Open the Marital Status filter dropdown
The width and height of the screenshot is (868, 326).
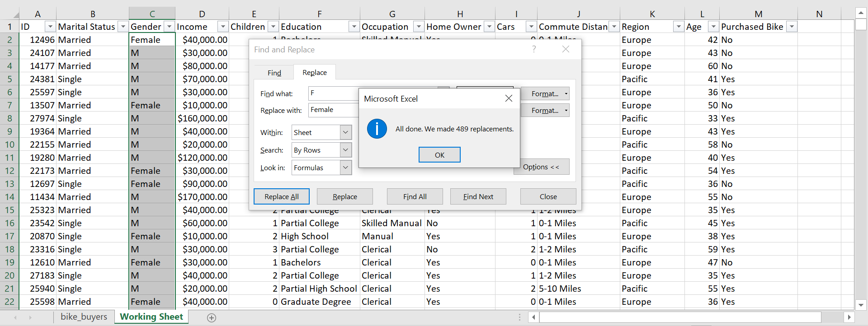pyautogui.click(x=123, y=27)
